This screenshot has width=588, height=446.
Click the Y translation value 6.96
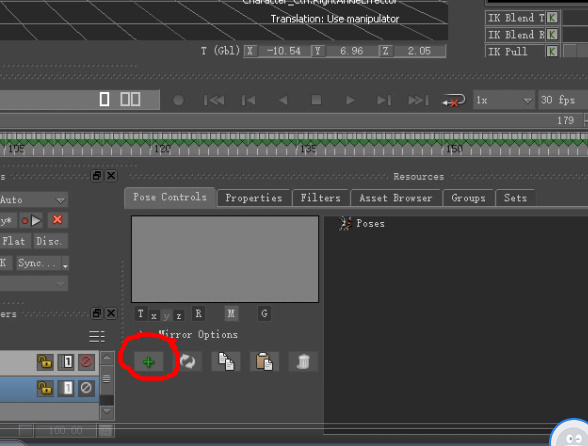(x=352, y=51)
